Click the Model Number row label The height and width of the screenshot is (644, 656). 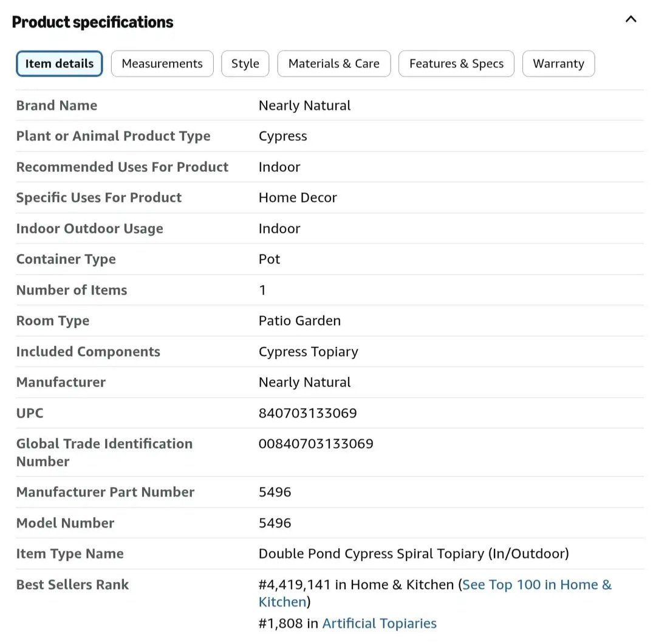65,523
